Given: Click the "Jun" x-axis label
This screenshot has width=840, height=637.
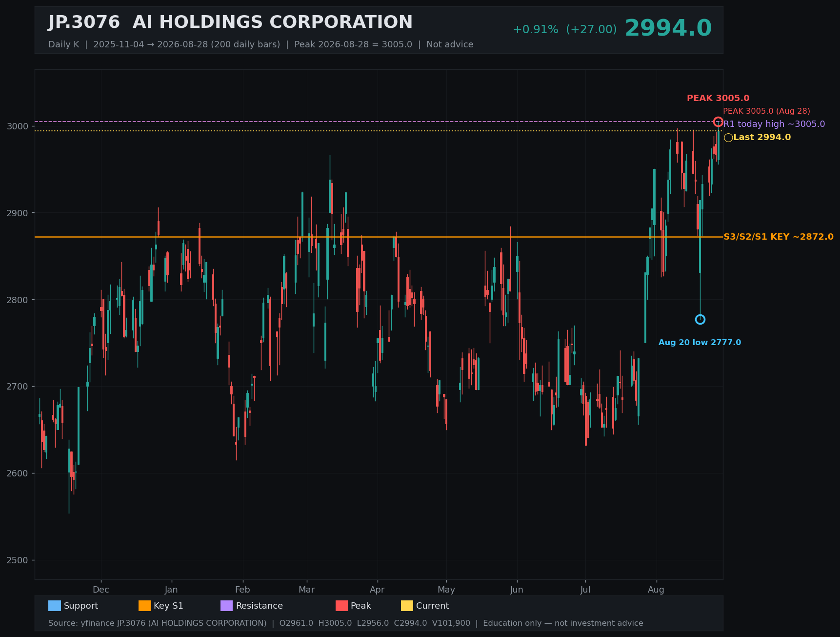Looking at the screenshot, I should [517, 590].
